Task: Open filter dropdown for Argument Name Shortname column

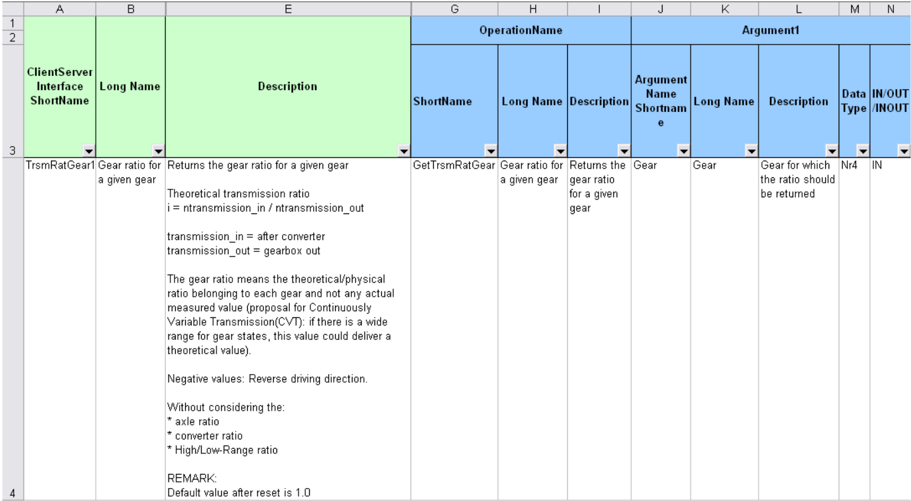Action: [683, 151]
